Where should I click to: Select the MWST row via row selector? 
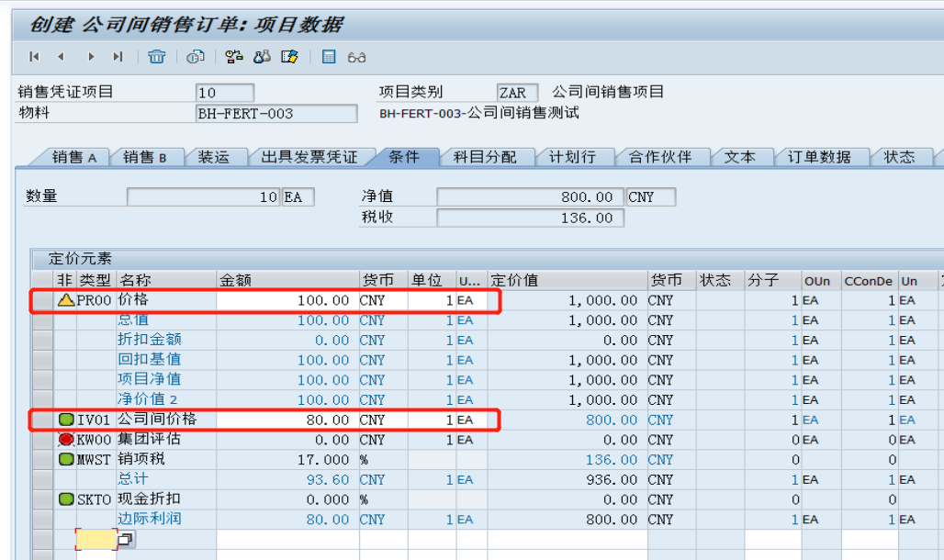pos(42,459)
